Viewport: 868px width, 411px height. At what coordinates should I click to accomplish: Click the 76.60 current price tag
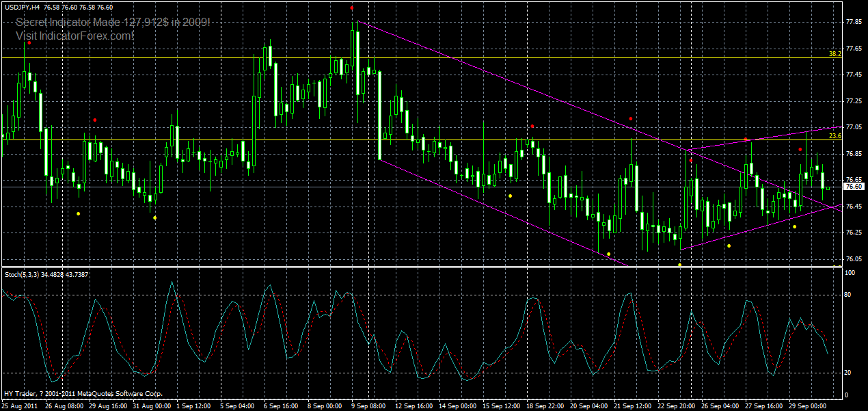click(x=855, y=186)
